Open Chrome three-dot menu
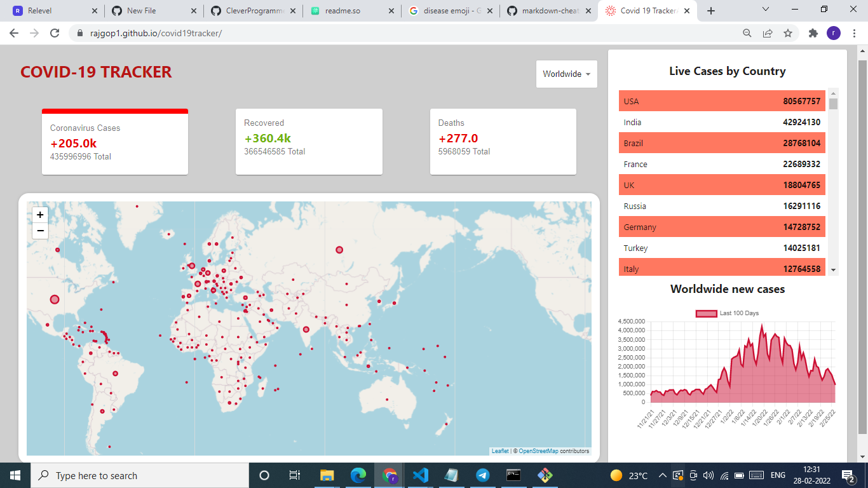Viewport: 868px width, 488px height. tap(853, 33)
